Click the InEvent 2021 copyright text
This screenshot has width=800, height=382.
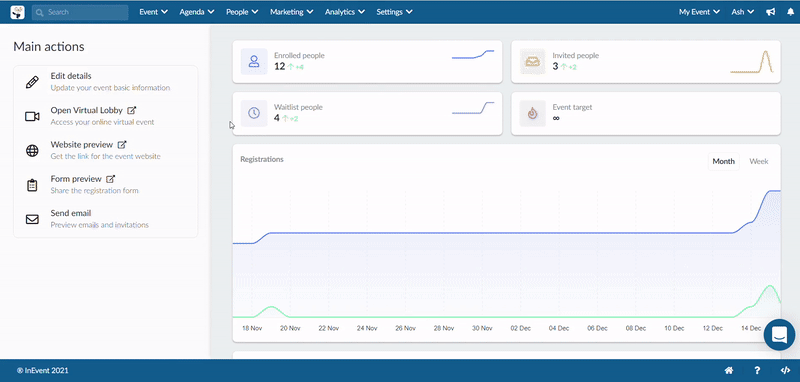point(43,371)
